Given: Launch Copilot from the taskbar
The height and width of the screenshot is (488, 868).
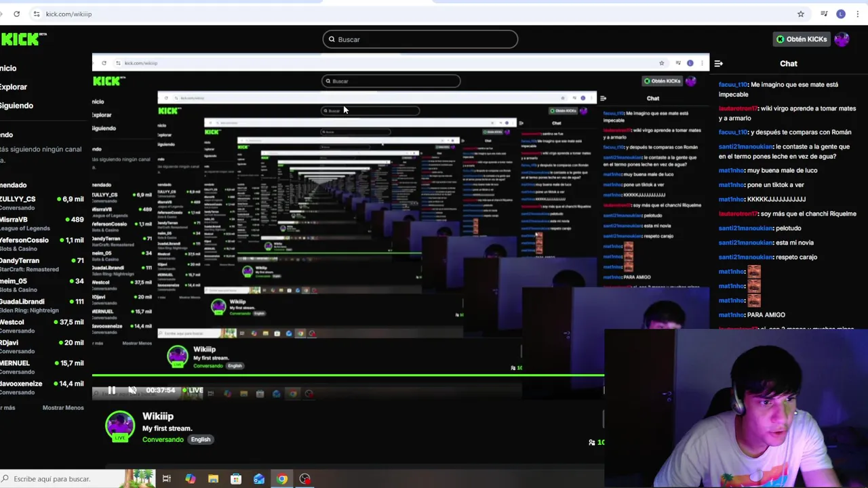Looking at the screenshot, I should pyautogui.click(x=191, y=479).
